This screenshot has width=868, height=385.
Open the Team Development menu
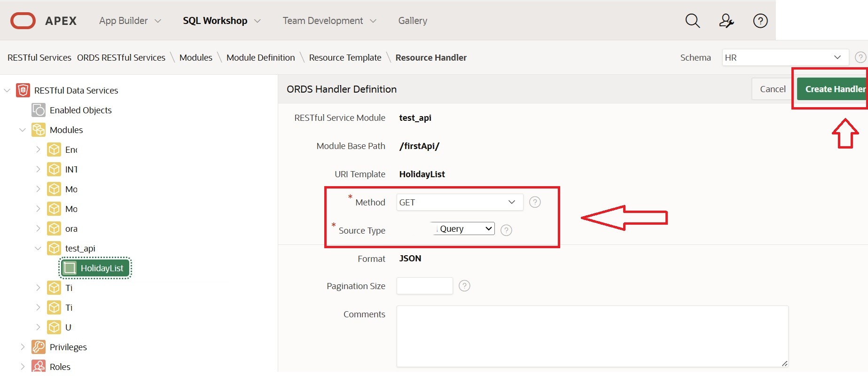(x=330, y=21)
